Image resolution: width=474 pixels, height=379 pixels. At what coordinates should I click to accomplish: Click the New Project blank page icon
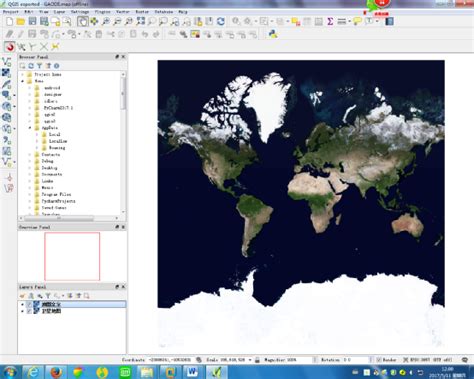pyautogui.click(x=9, y=22)
